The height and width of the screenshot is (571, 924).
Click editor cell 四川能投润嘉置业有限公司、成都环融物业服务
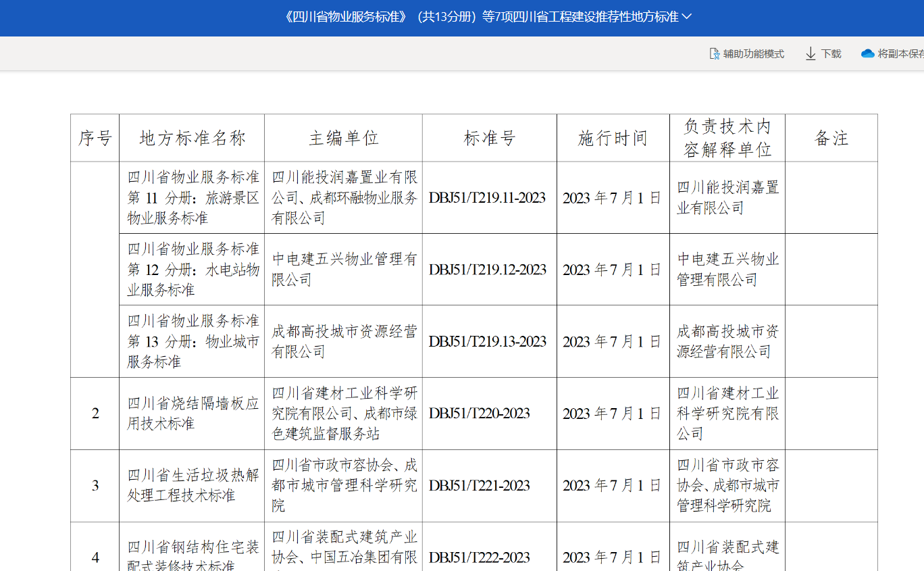344,197
